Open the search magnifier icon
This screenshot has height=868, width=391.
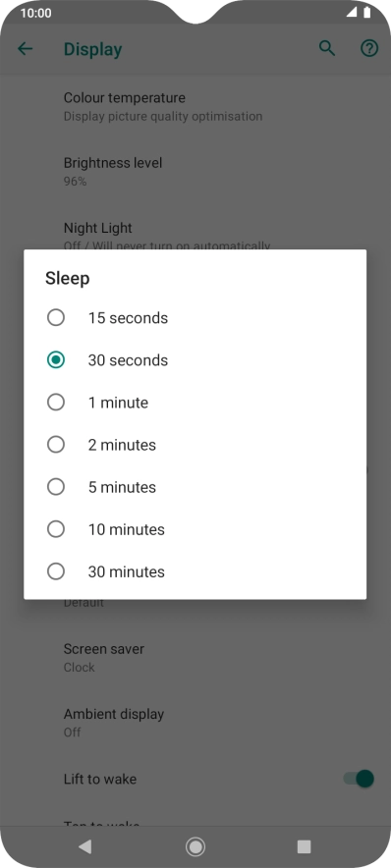(x=327, y=49)
